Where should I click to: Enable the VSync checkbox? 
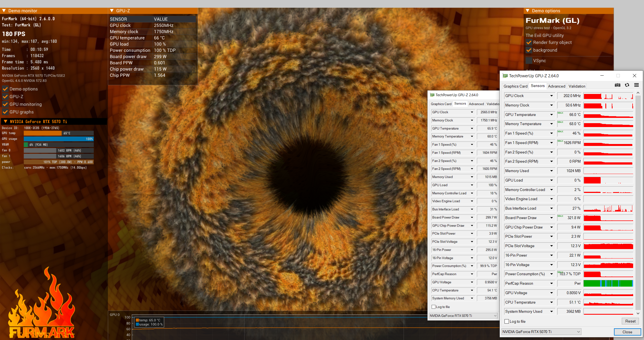click(529, 61)
